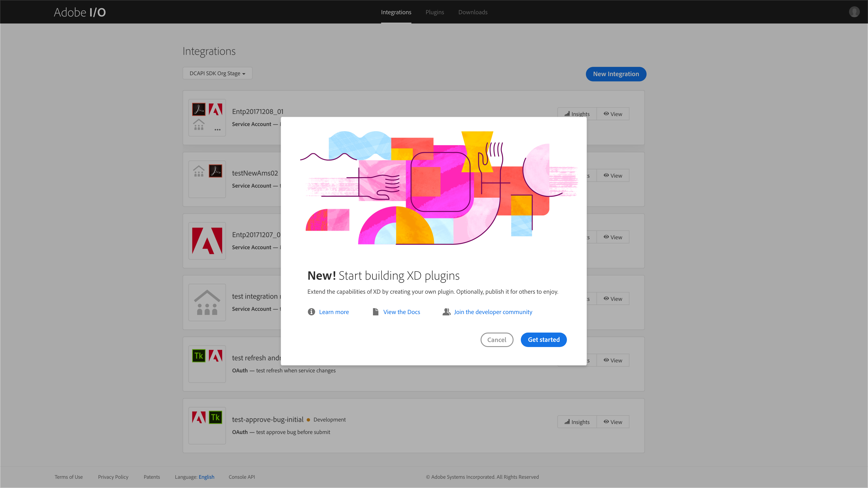
Task: Click the Integrations page heading
Action: (209, 51)
